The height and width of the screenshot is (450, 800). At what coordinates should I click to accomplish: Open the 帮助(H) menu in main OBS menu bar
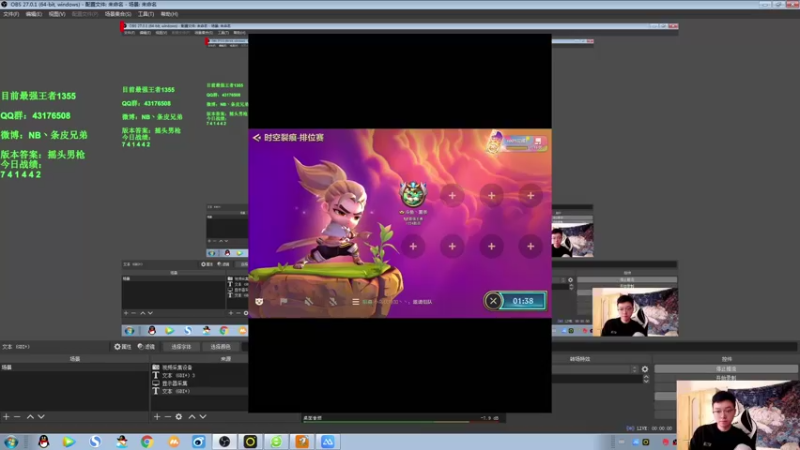(x=169, y=14)
